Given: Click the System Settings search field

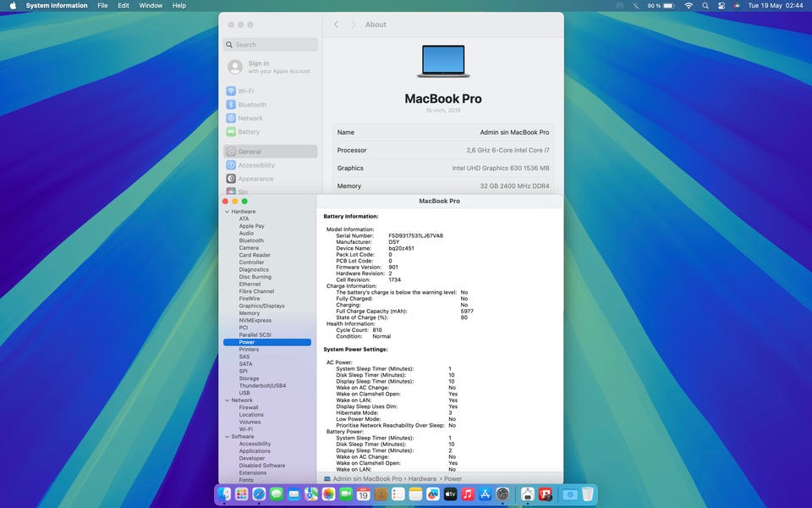Looking at the screenshot, I should click(x=271, y=45).
